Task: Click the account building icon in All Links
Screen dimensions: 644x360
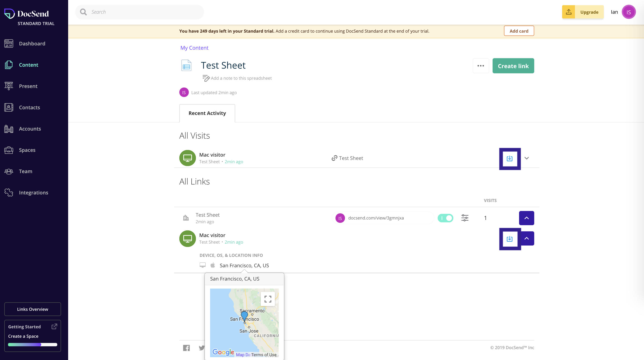Action: click(x=186, y=218)
